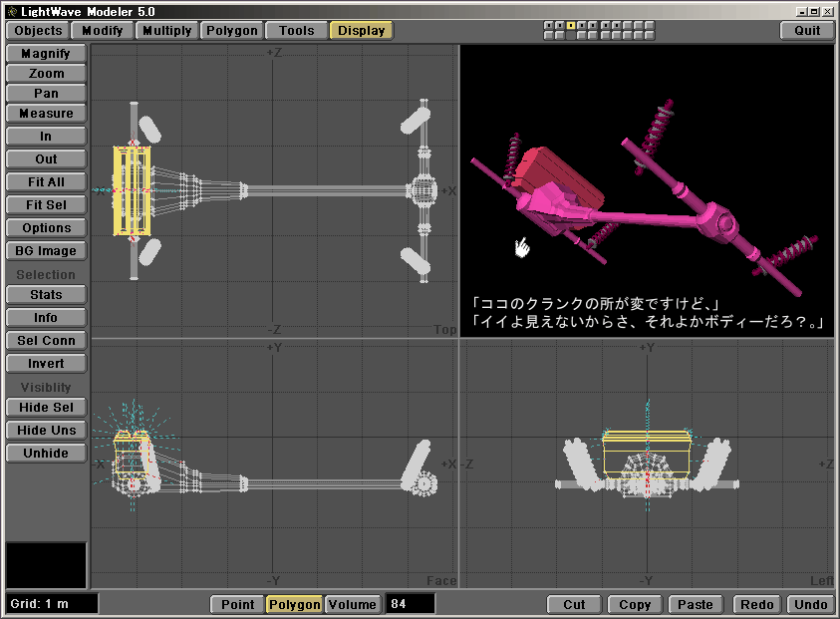Switch to the Modify tab
Image resolution: width=840 pixels, height=619 pixels.
pyautogui.click(x=103, y=30)
